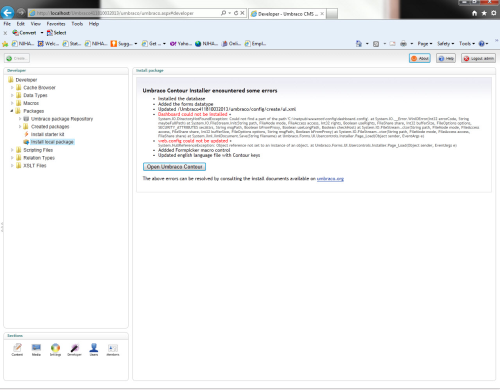Open the Content section icon
The width and height of the screenshot is (500, 390).
[x=17, y=348]
